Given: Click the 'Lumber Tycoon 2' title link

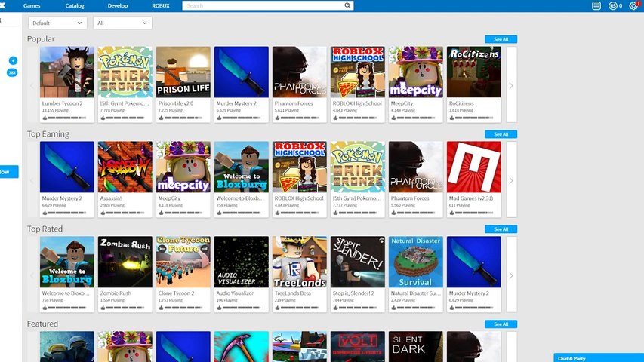Looking at the screenshot, I should coord(63,103).
